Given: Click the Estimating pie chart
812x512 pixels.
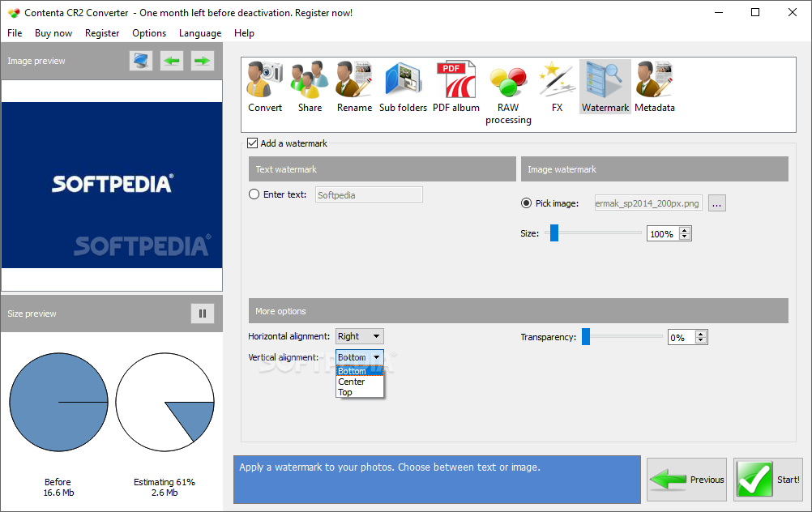Looking at the screenshot, I should (x=165, y=403).
